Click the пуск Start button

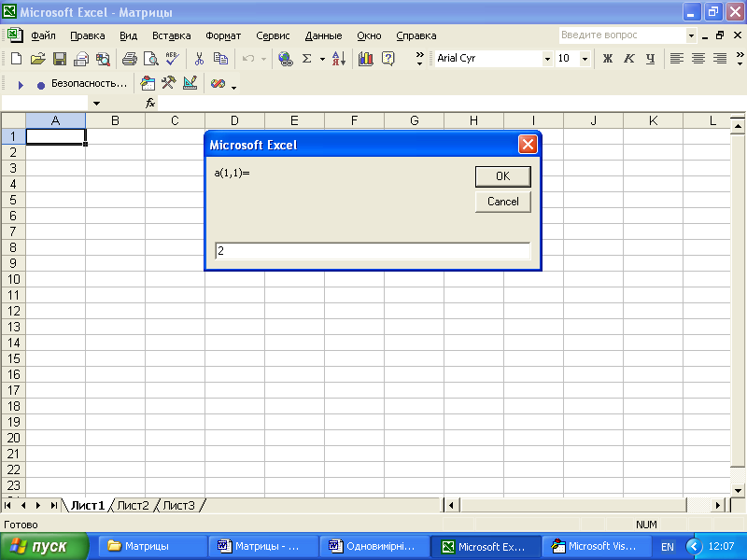pos(44,546)
